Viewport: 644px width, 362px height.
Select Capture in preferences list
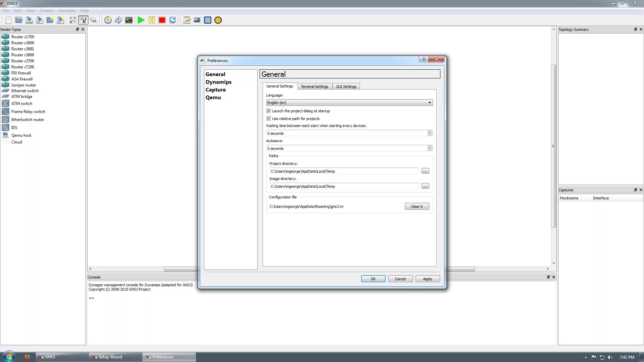coord(215,90)
